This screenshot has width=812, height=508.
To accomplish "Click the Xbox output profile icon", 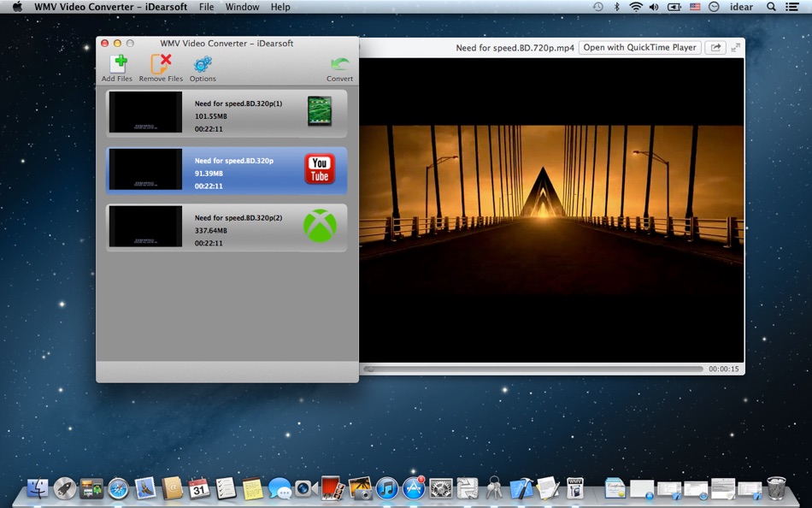I will [x=320, y=227].
